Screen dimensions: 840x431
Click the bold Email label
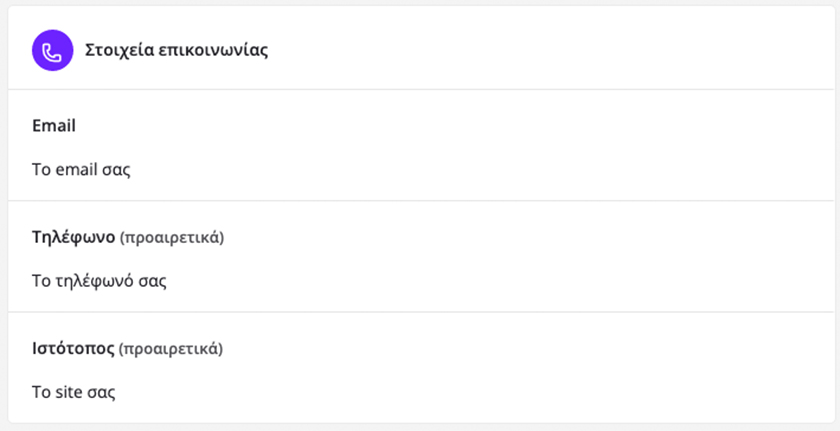click(x=54, y=126)
